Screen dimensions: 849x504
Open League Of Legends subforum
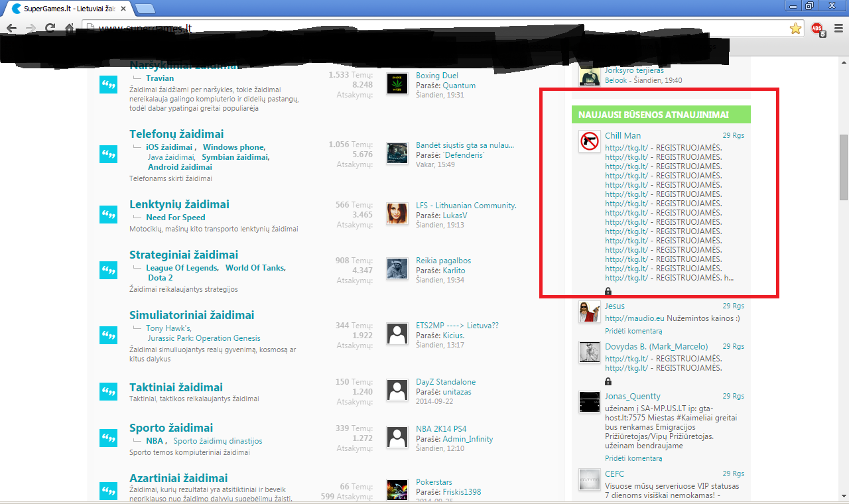182,268
